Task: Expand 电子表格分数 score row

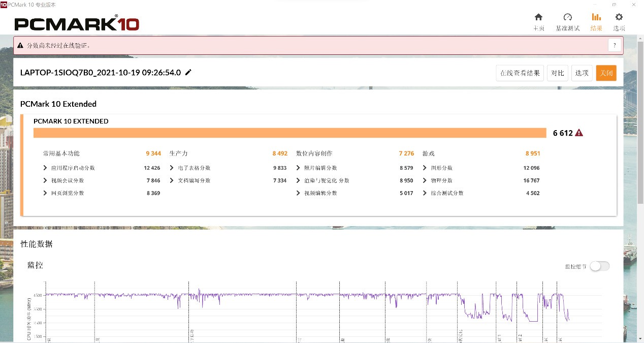Action: 173,168
